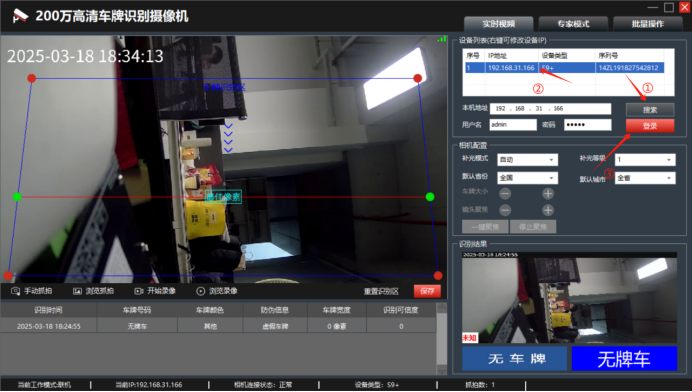
Task: Click the 车牌颜色 column header
Action: [x=210, y=310]
